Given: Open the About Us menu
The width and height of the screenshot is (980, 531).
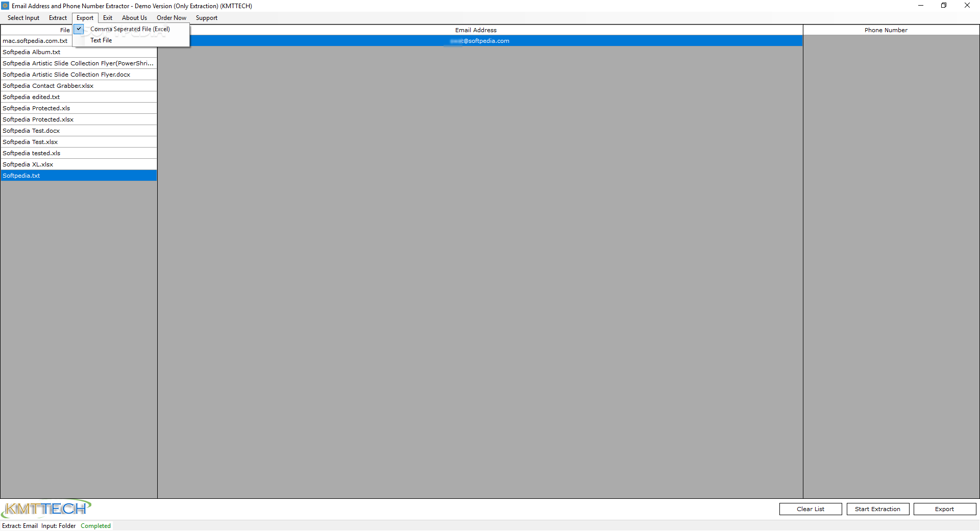Looking at the screenshot, I should (134, 18).
